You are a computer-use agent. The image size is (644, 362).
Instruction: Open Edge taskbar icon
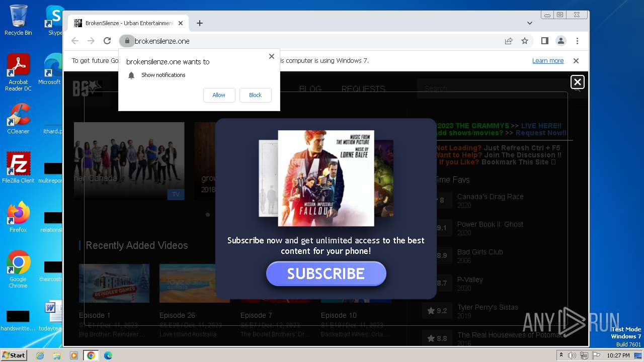click(x=108, y=355)
